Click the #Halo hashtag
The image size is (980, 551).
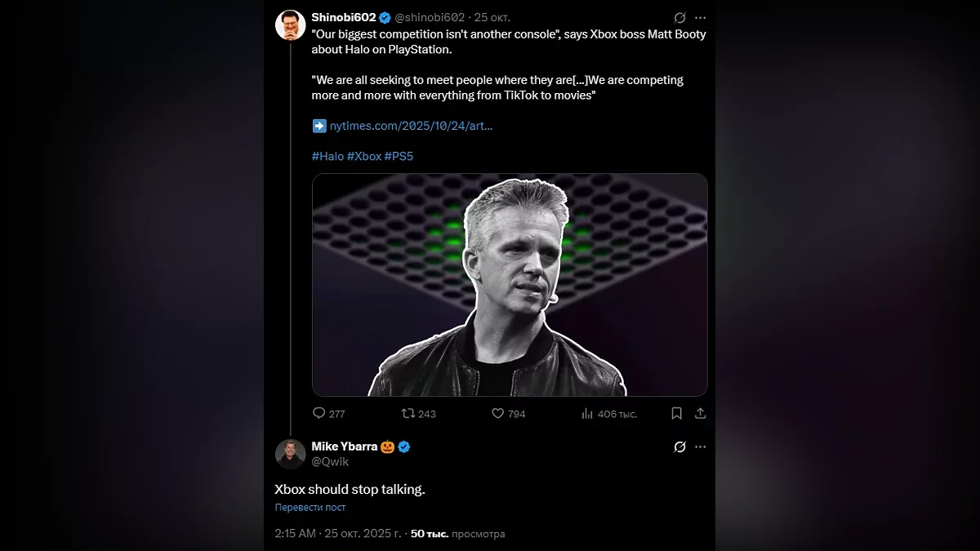point(327,156)
